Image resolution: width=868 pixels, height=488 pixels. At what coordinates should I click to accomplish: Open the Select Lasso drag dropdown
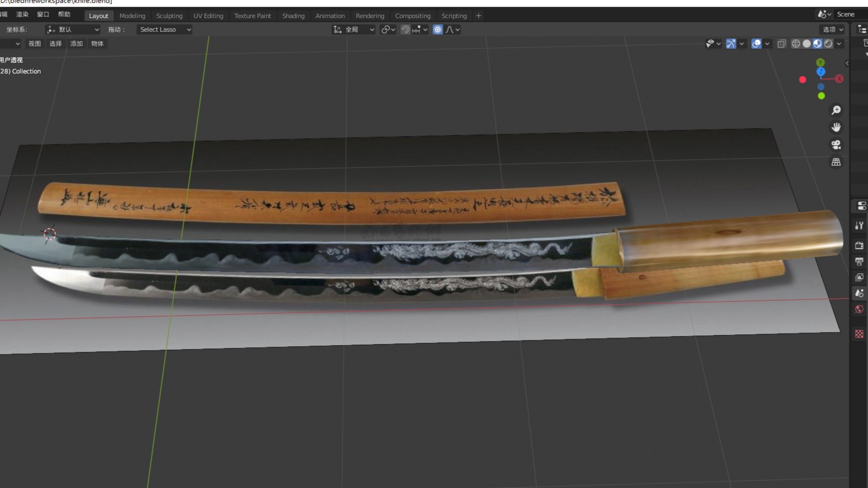(x=164, y=29)
